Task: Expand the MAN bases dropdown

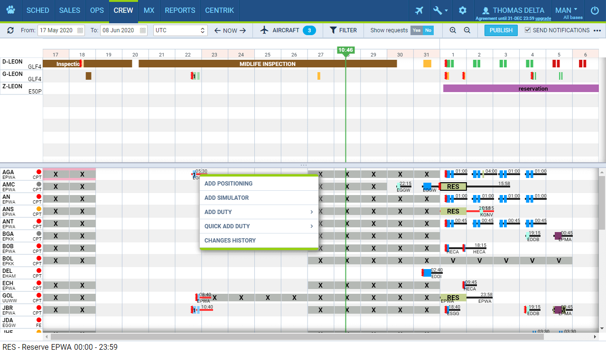Action: pos(567,10)
